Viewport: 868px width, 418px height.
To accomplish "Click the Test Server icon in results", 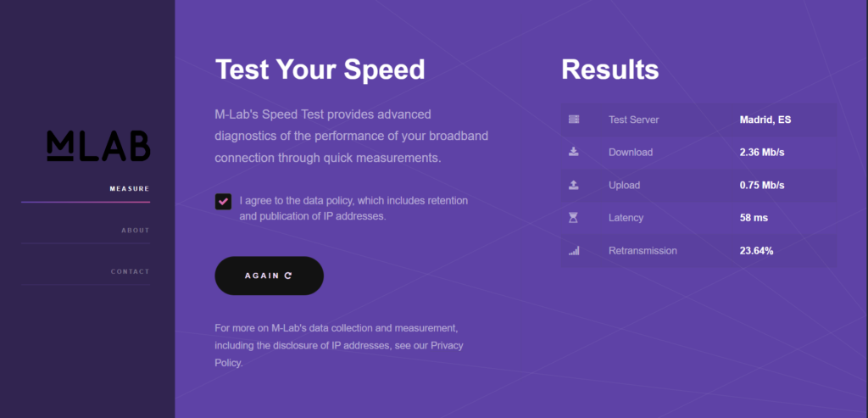I will [x=574, y=120].
